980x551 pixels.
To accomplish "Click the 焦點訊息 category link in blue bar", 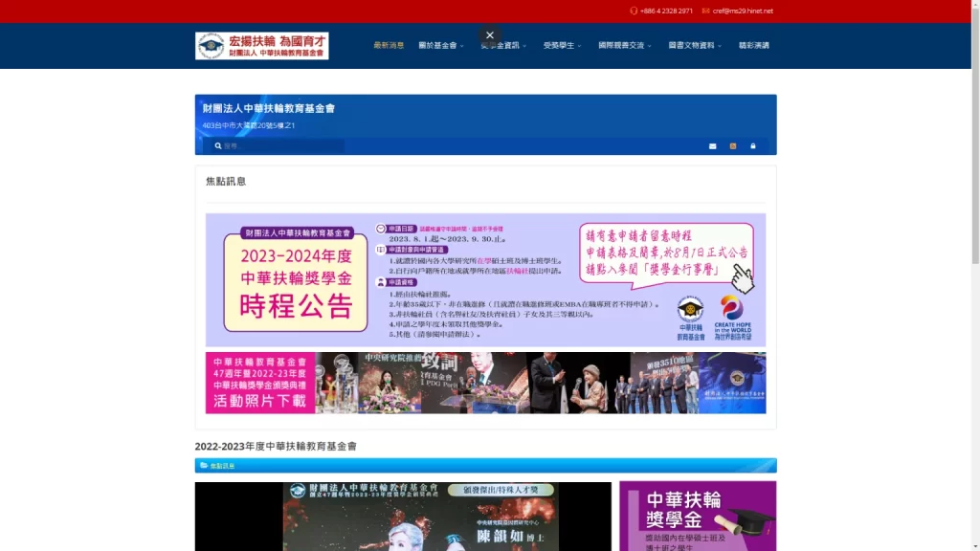I will tap(223, 466).
